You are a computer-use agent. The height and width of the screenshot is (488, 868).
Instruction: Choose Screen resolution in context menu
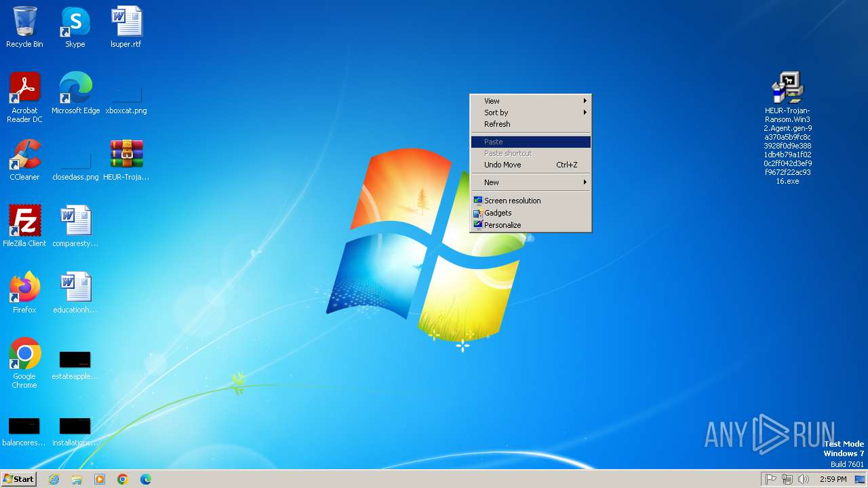530,201
